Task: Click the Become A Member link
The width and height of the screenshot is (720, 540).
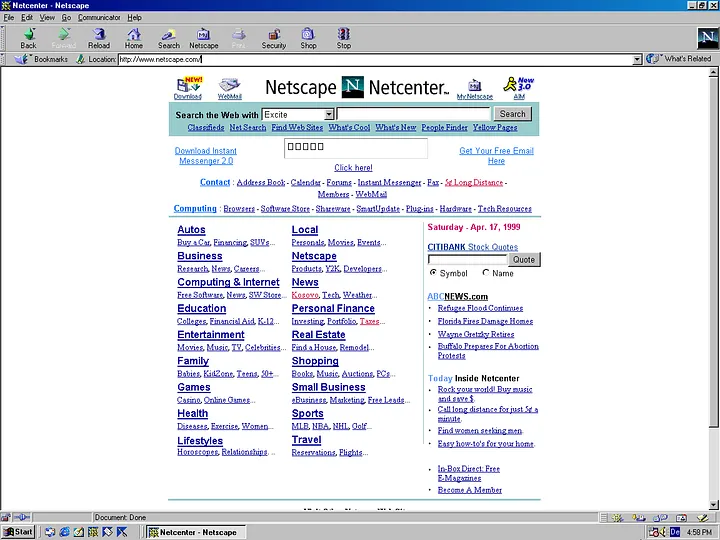Action: (x=470, y=490)
